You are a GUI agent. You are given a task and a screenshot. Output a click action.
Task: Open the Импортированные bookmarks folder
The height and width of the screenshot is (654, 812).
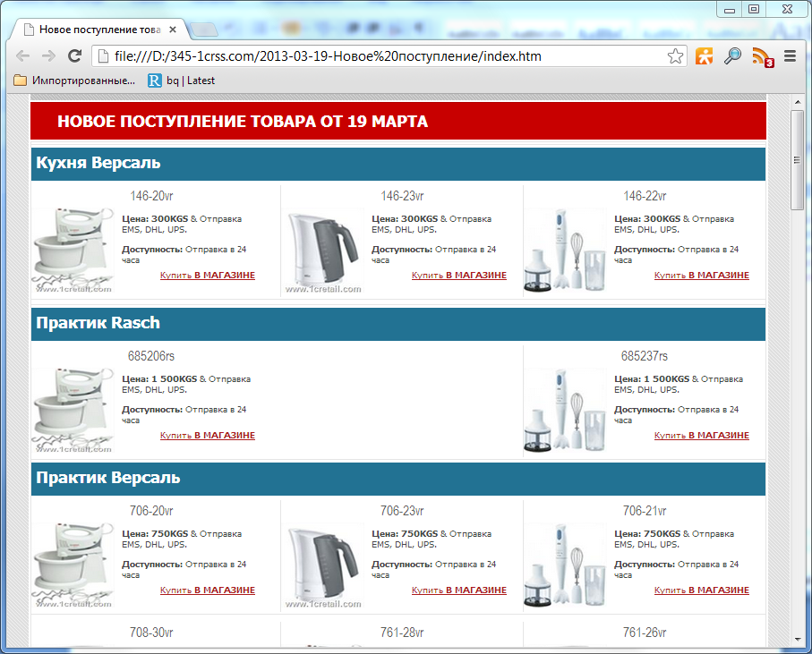tap(75, 81)
